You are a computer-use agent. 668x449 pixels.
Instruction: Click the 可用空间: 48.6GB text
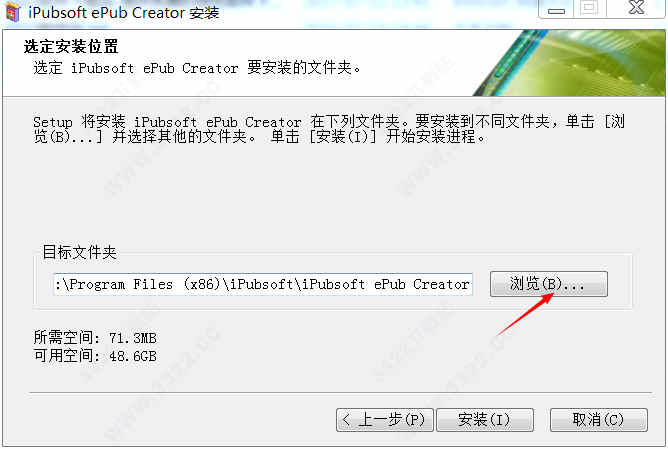(95, 356)
